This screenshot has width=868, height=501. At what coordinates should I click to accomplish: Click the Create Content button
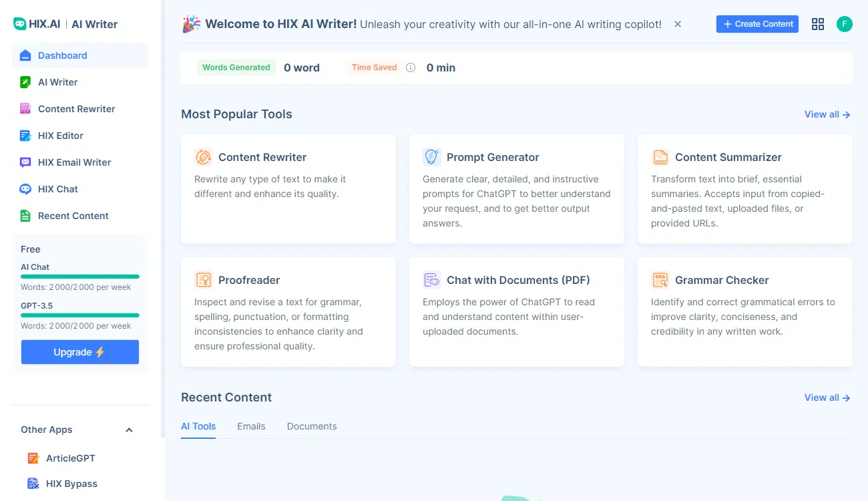(757, 24)
